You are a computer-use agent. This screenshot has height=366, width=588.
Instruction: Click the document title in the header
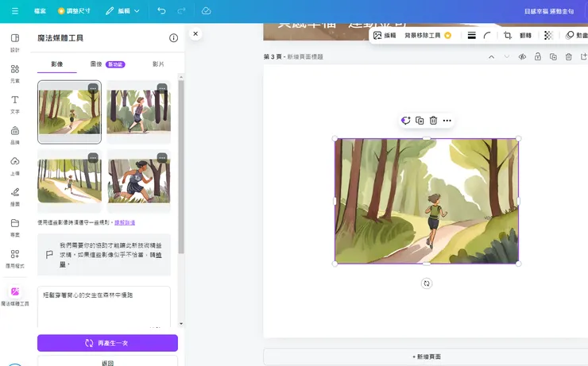548,11
